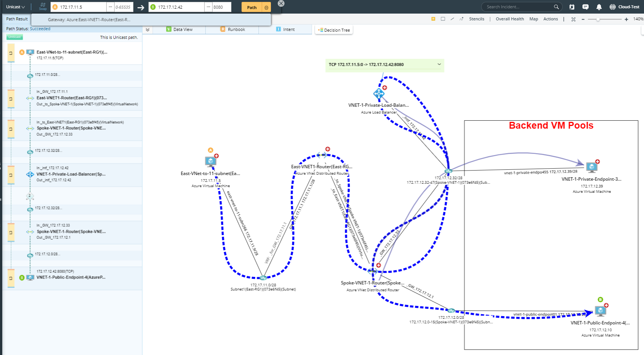Open Overall Health view
644x355 pixels.
pyautogui.click(x=510, y=18)
